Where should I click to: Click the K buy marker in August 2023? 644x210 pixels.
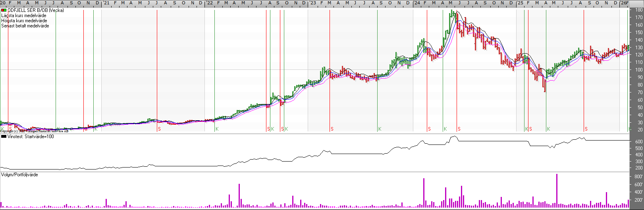[x=380, y=129]
